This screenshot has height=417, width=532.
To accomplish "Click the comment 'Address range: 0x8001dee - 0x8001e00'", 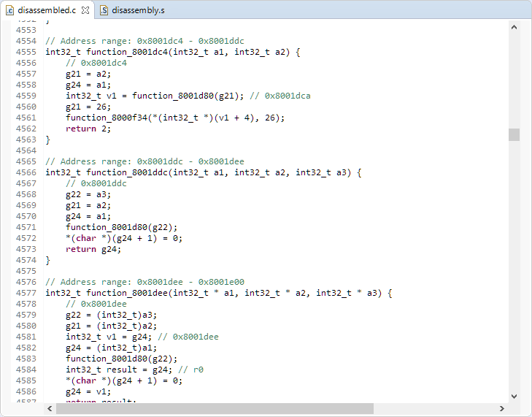I will (145, 282).
